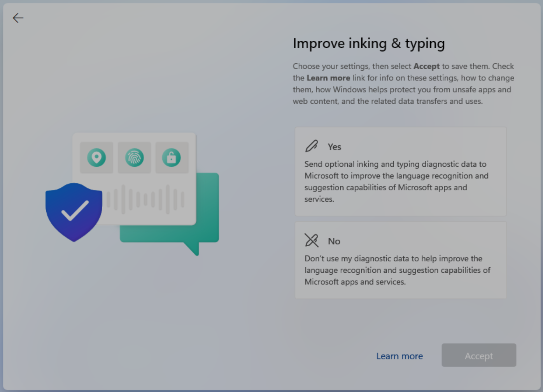Click the bold Accept word in the description
Image resolution: width=543 pixels, height=392 pixels.
click(x=426, y=66)
